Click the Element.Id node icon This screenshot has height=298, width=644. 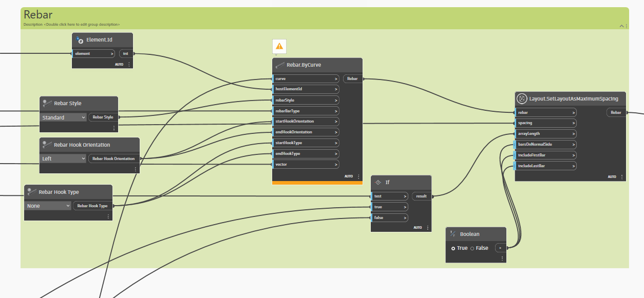[80, 40]
